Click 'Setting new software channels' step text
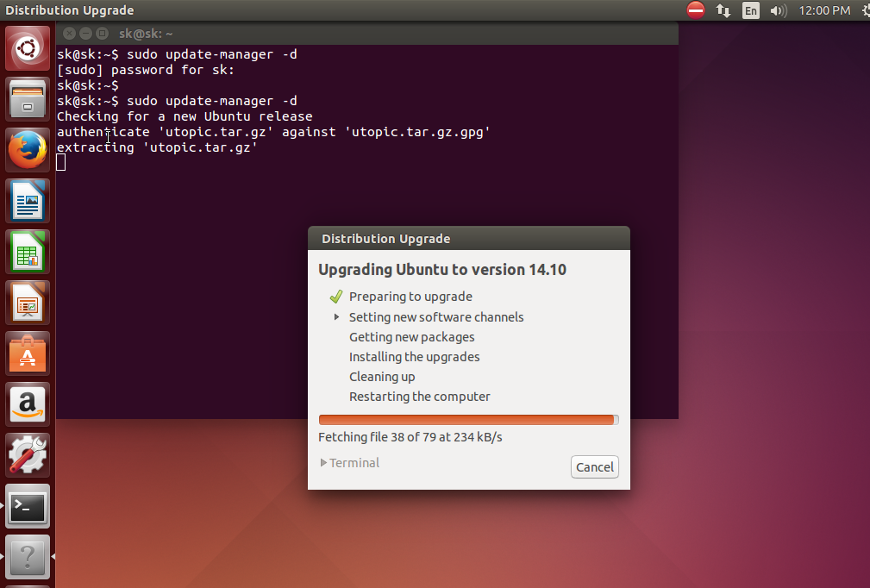Image resolution: width=870 pixels, height=588 pixels. pos(436,316)
